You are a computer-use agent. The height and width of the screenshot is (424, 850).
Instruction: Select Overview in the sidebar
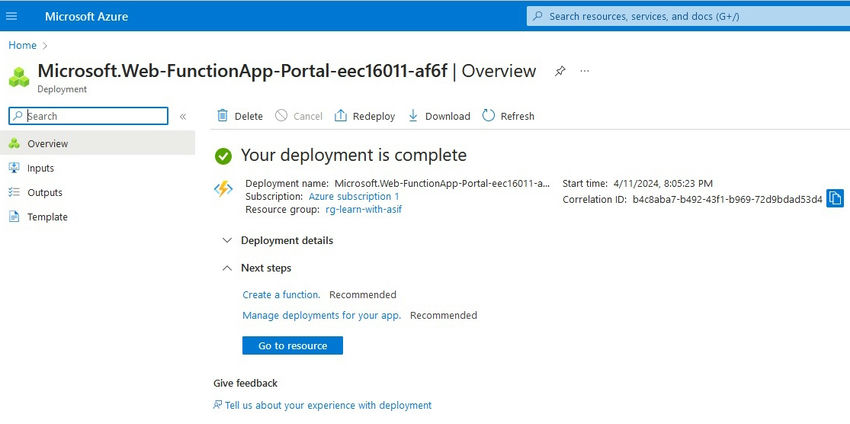48,144
